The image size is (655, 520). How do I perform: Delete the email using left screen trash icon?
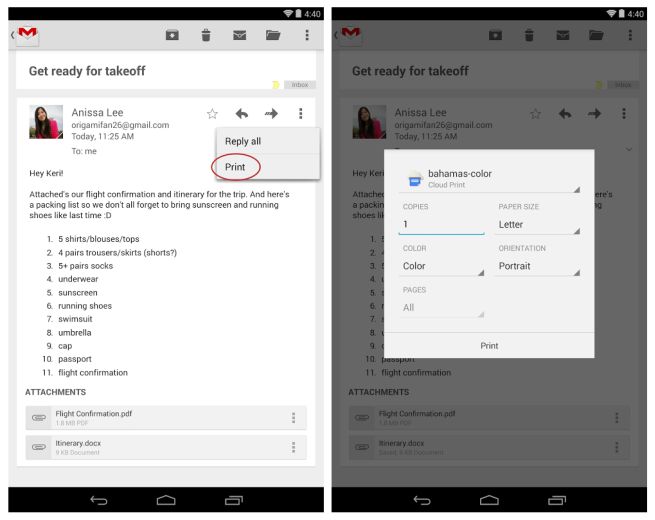tap(206, 35)
